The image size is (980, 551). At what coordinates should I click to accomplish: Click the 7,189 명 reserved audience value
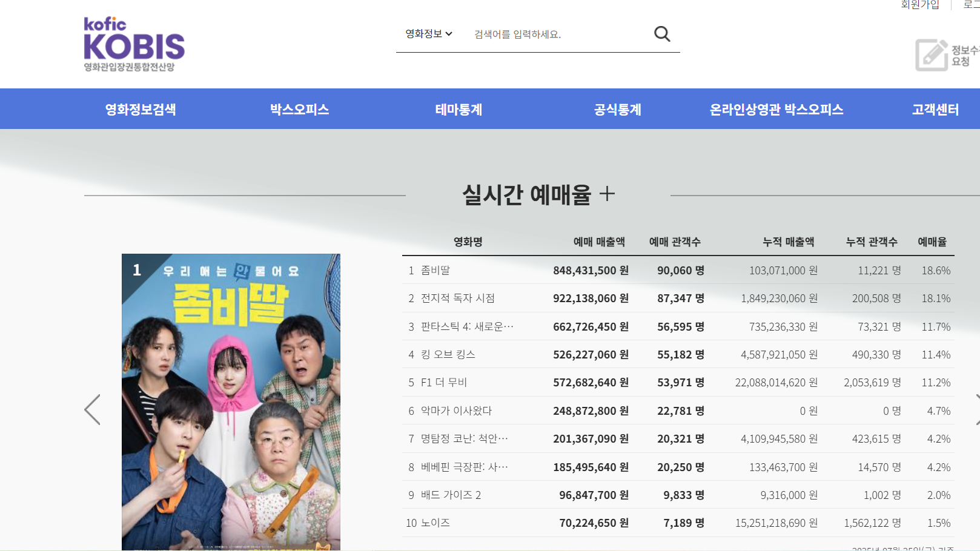click(x=684, y=523)
